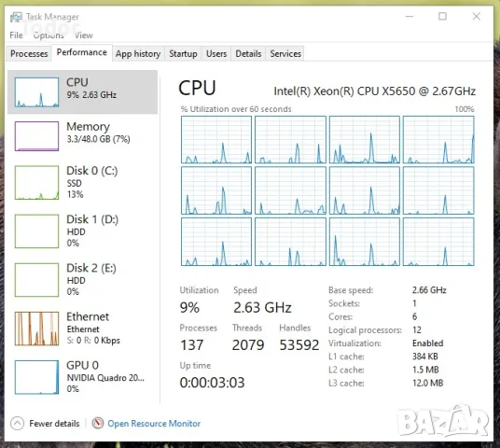
Task: Click the Memory usage mini graph
Action: 36,136
